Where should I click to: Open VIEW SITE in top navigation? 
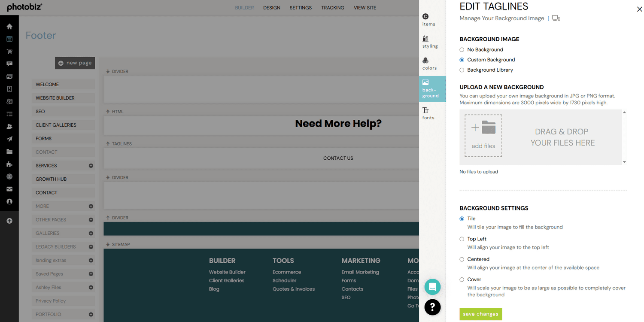pos(365,8)
